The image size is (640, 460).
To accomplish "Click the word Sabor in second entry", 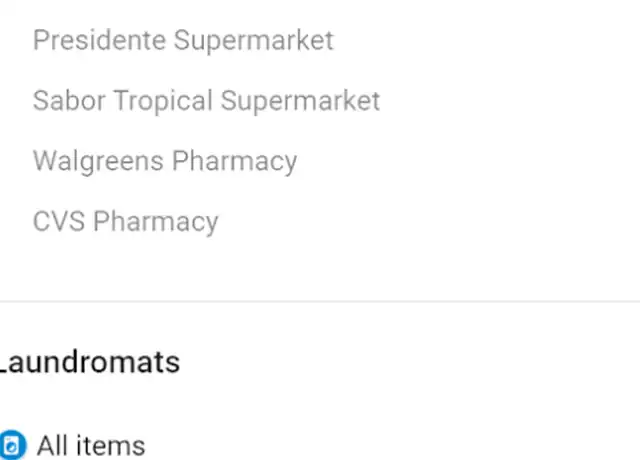I will pyautogui.click(x=69, y=101).
